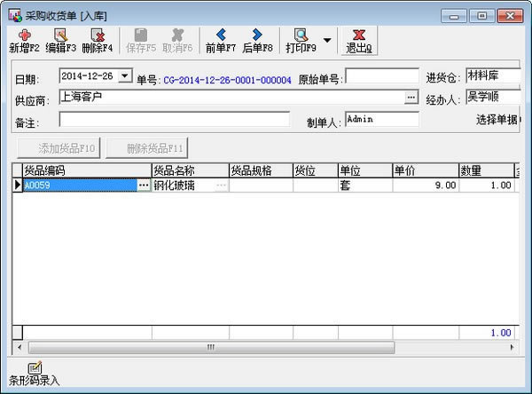Go to next record with 后单F8
This screenshot has height=394, width=532.
coord(257,35)
